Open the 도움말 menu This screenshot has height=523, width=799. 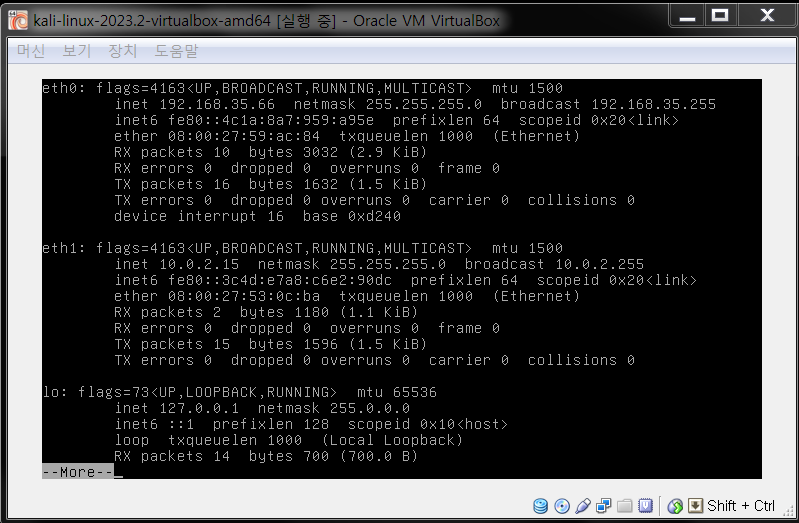point(176,50)
